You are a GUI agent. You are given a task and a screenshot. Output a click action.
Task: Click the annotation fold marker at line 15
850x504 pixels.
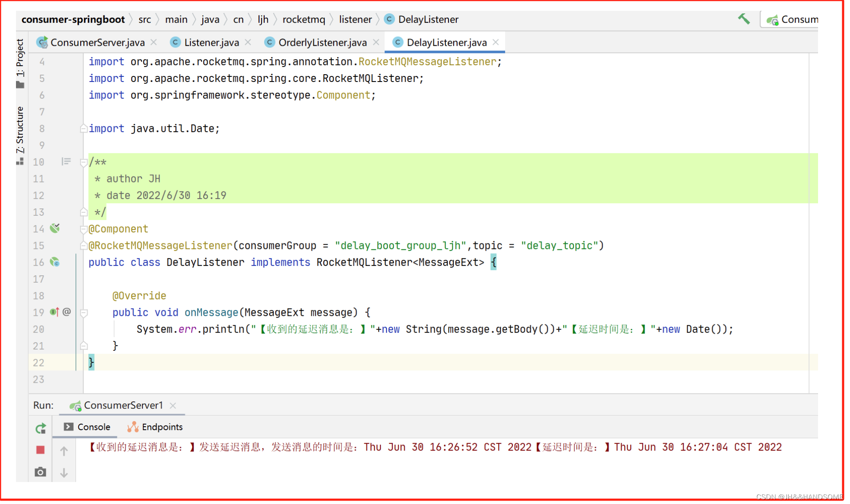pos(84,246)
